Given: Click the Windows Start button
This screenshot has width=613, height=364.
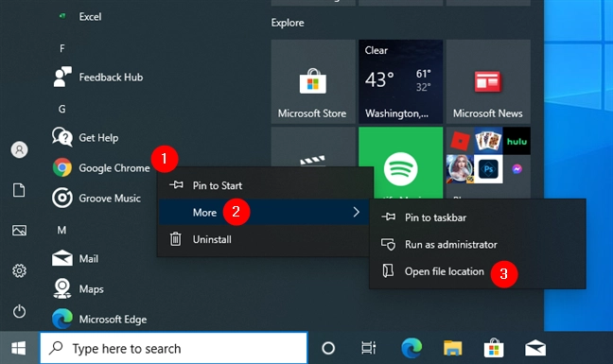Looking at the screenshot, I should tap(19, 348).
